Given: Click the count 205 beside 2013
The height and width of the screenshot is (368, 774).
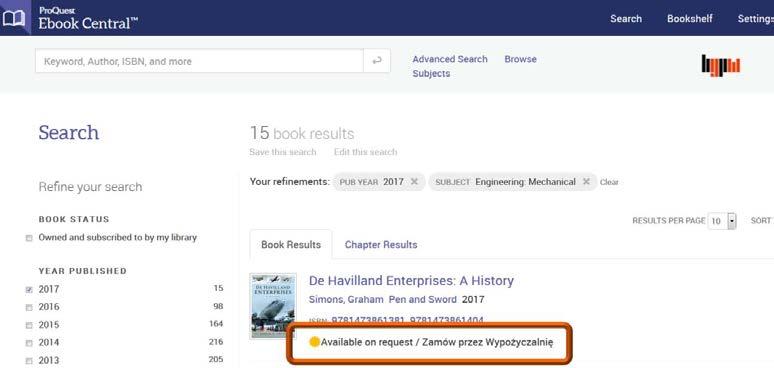Looking at the screenshot, I should point(216,360).
